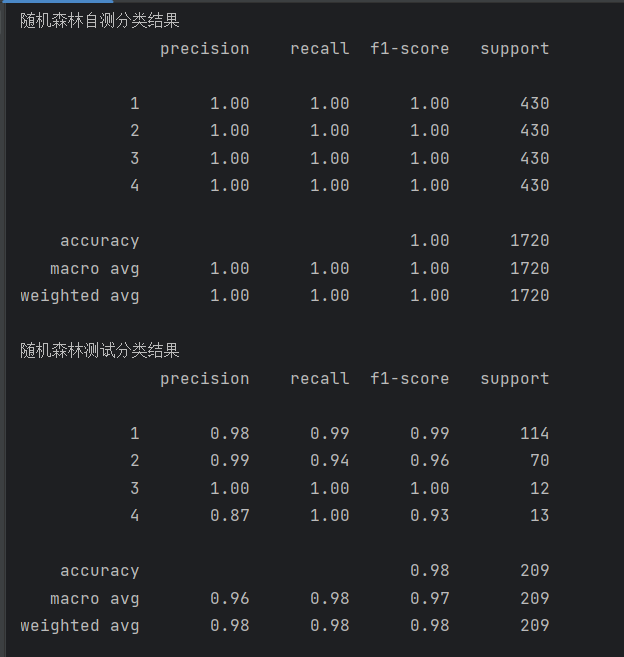Screen dimensions: 624x657
Task: Click class label 1 in 自测 table
Action: 135,103
